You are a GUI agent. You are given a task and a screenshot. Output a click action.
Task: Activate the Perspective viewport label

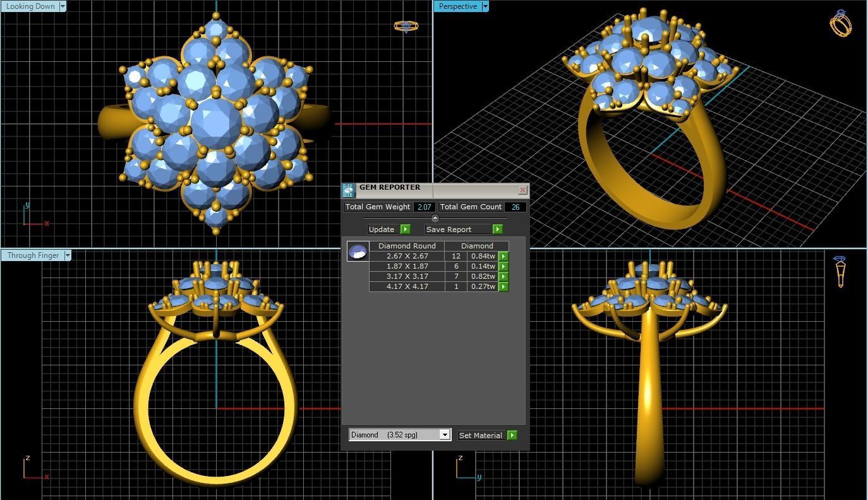click(x=458, y=6)
